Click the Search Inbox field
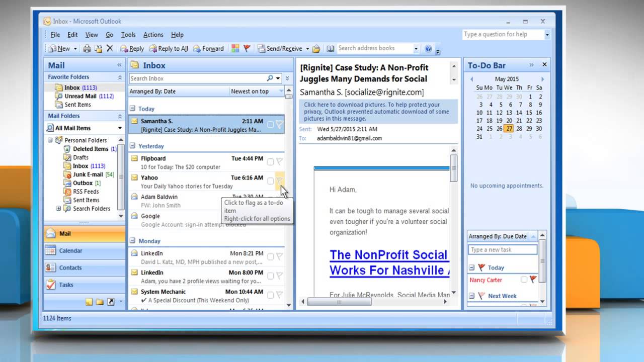Viewport: 644px width, 362px height. click(x=197, y=78)
